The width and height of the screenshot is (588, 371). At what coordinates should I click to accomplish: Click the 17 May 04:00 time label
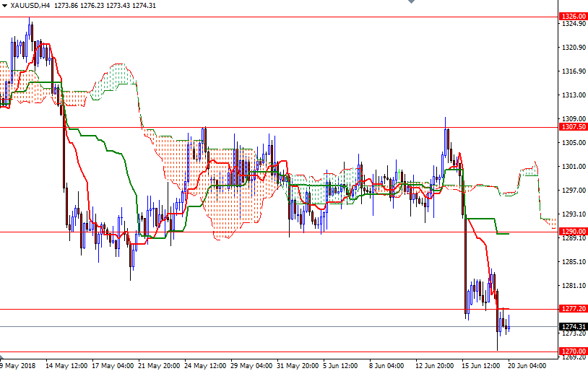tap(113, 365)
